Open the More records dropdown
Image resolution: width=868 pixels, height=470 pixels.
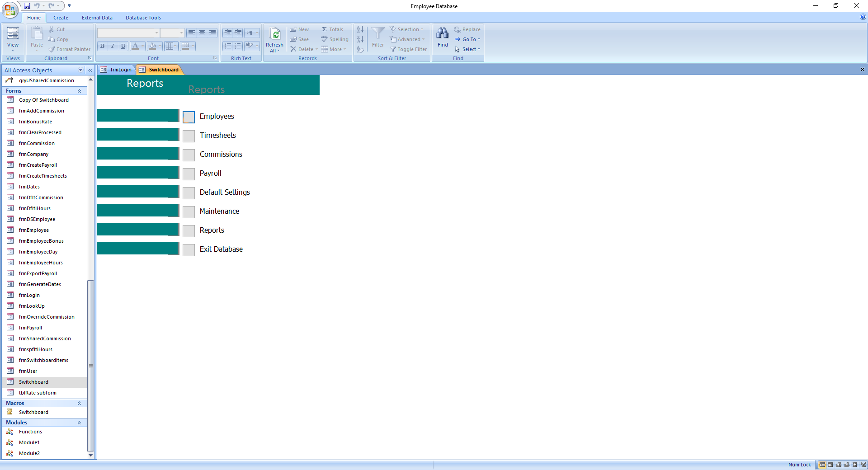[x=334, y=49]
